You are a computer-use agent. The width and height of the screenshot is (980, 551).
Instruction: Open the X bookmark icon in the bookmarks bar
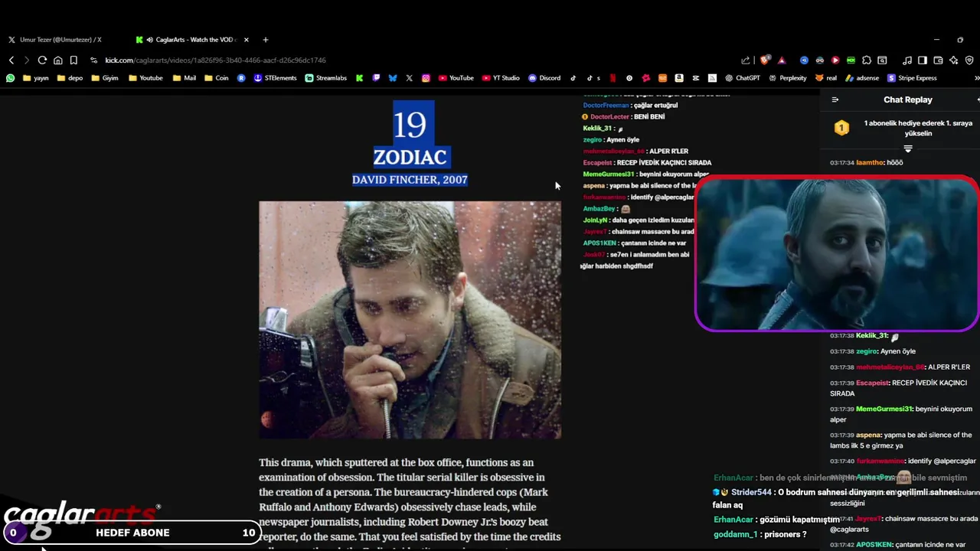[410, 78]
